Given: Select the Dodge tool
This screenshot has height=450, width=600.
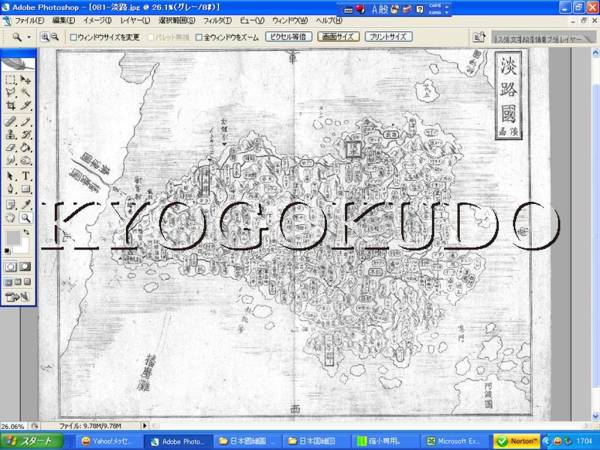Looking at the screenshot, I should [x=25, y=160].
